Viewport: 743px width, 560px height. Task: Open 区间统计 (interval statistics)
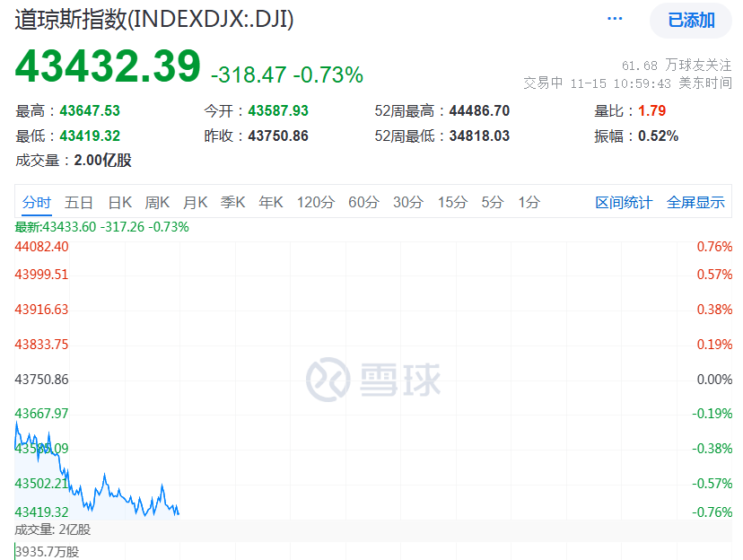(623, 203)
